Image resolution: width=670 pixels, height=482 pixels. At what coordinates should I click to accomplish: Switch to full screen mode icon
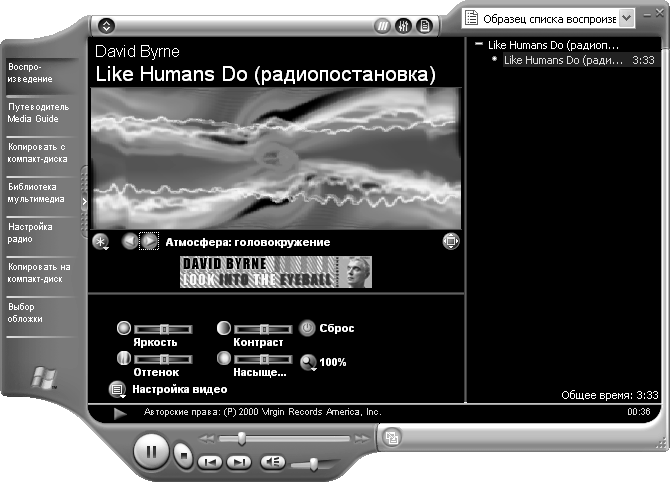(451, 241)
